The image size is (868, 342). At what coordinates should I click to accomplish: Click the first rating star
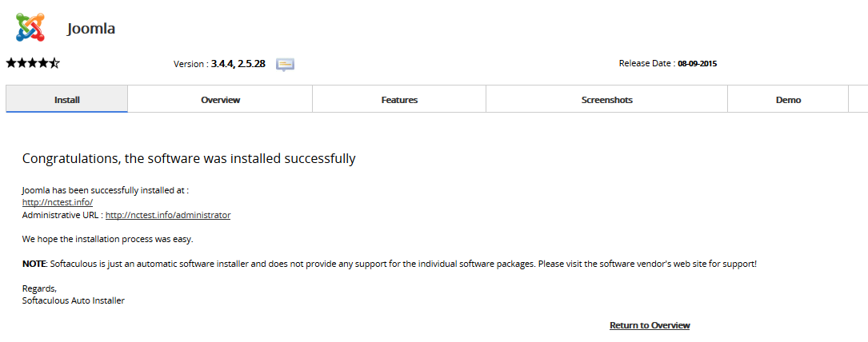(x=11, y=63)
